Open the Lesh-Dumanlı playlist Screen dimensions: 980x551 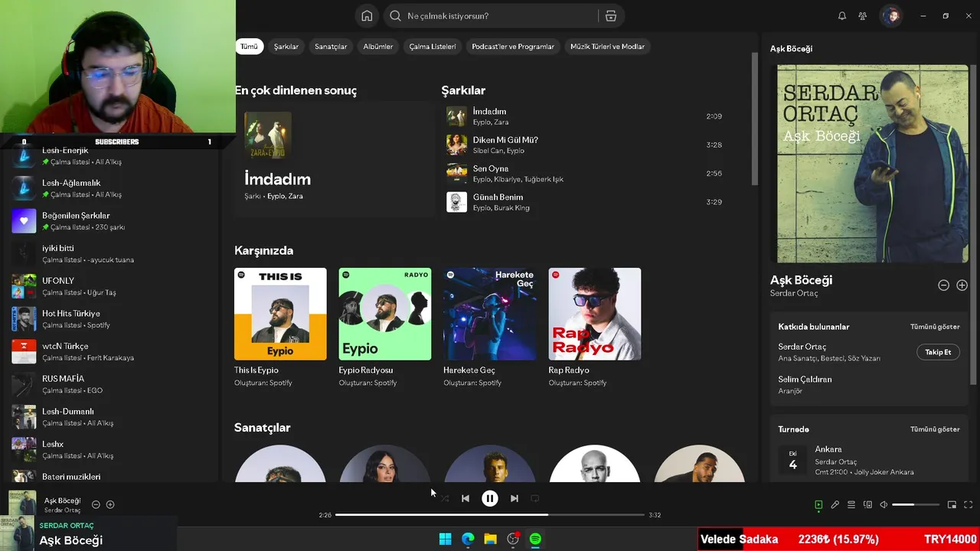pyautogui.click(x=111, y=417)
